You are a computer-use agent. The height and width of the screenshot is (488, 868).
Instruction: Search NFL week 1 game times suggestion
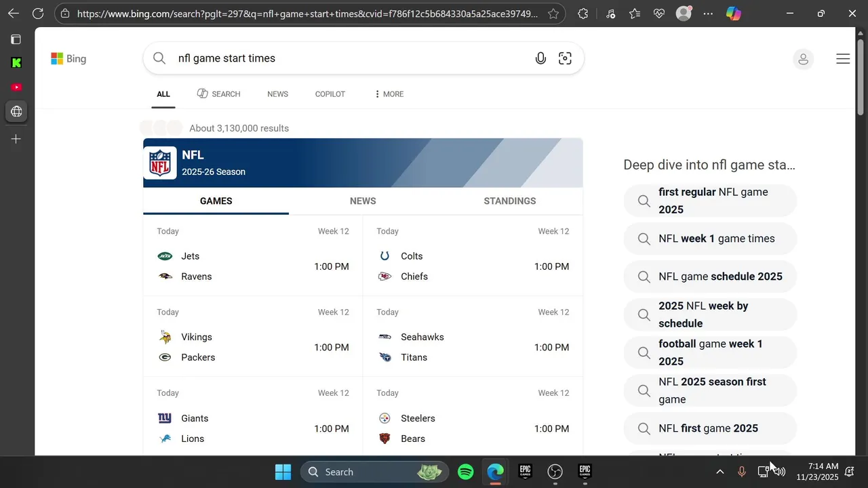[x=710, y=239]
